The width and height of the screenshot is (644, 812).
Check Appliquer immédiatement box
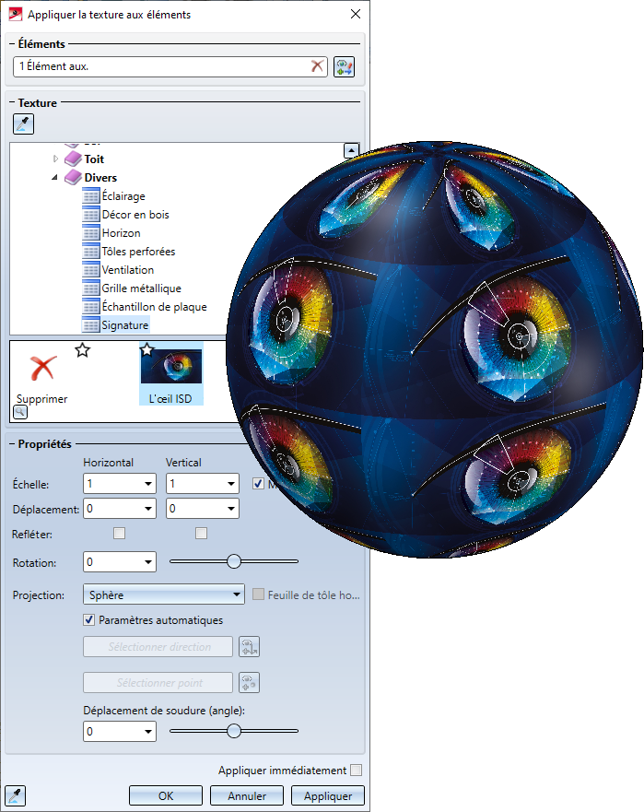(x=356, y=770)
